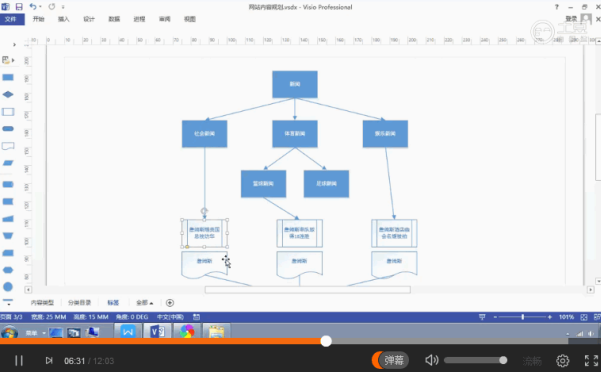The image size is (601, 372).
Task: Open the undo history dropdown arrow
Action: click(x=40, y=7)
